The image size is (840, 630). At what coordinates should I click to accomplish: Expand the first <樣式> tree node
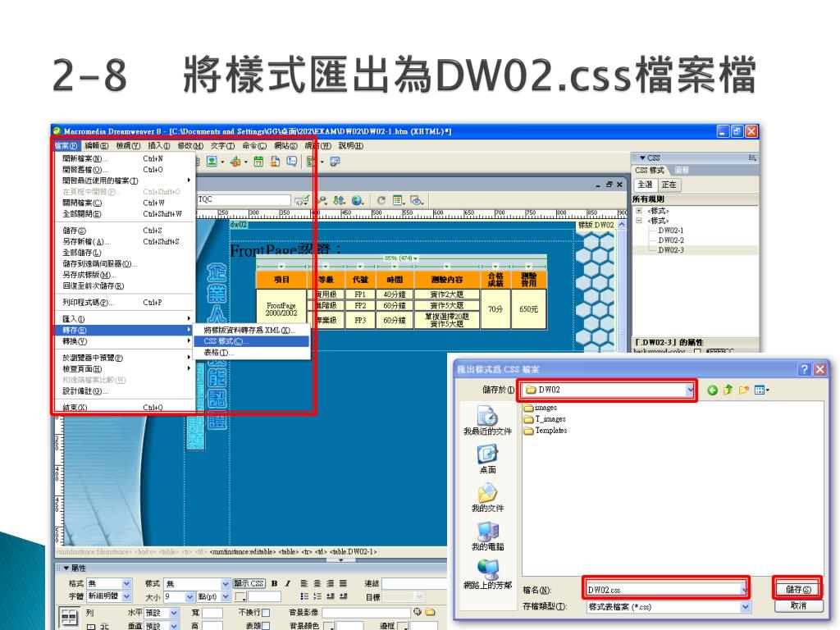coord(638,211)
